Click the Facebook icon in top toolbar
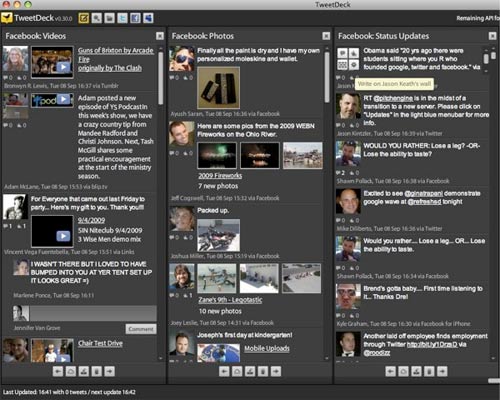Screen dimensions: 500x400 [135, 18]
